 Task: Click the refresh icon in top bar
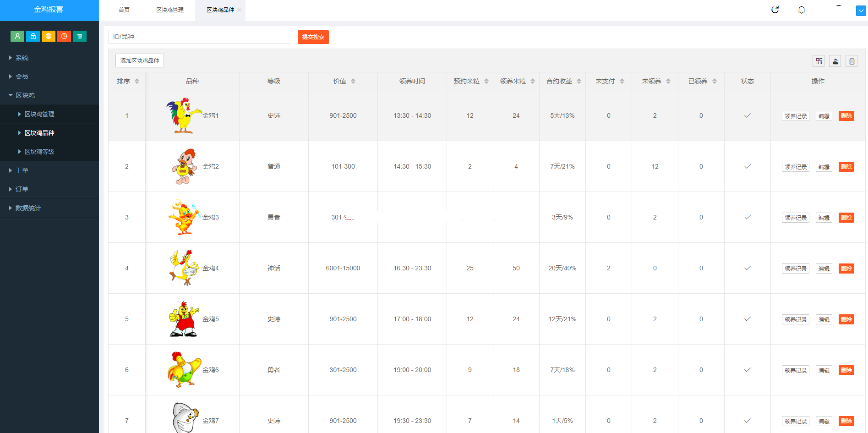[x=775, y=9]
